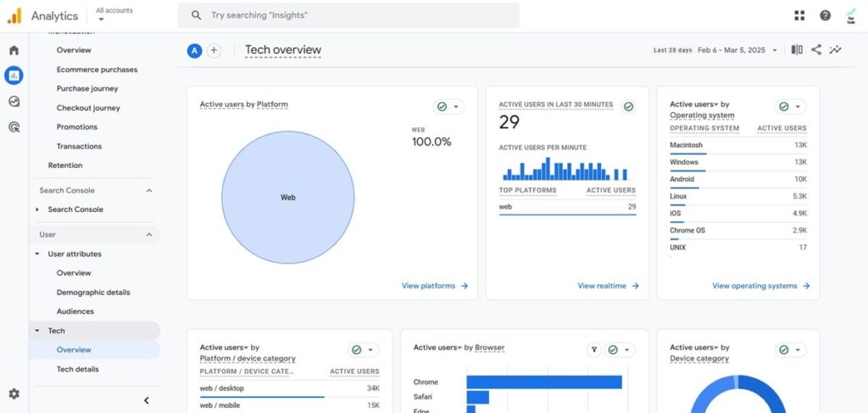Select Overview under Tech
The image size is (868, 413).
pyautogui.click(x=74, y=350)
